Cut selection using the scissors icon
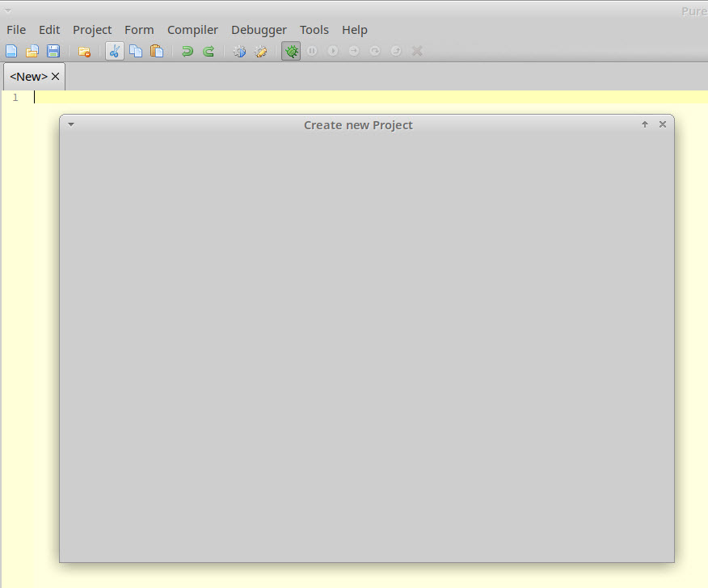This screenshot has height=588, width=708. click(x=115, y=51)
